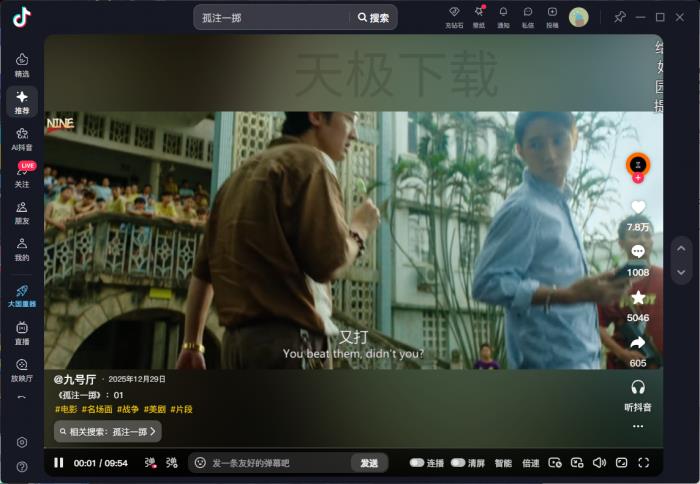
Task: Toggle the 清屏 clear screen switch
Action: 458,463
